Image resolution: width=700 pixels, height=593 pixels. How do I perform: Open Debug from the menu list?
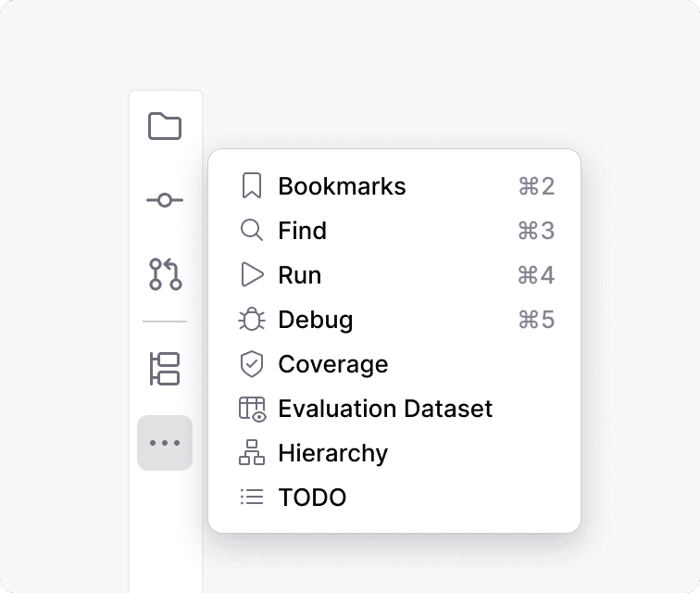pyautogui.click(x=316, y=320)
